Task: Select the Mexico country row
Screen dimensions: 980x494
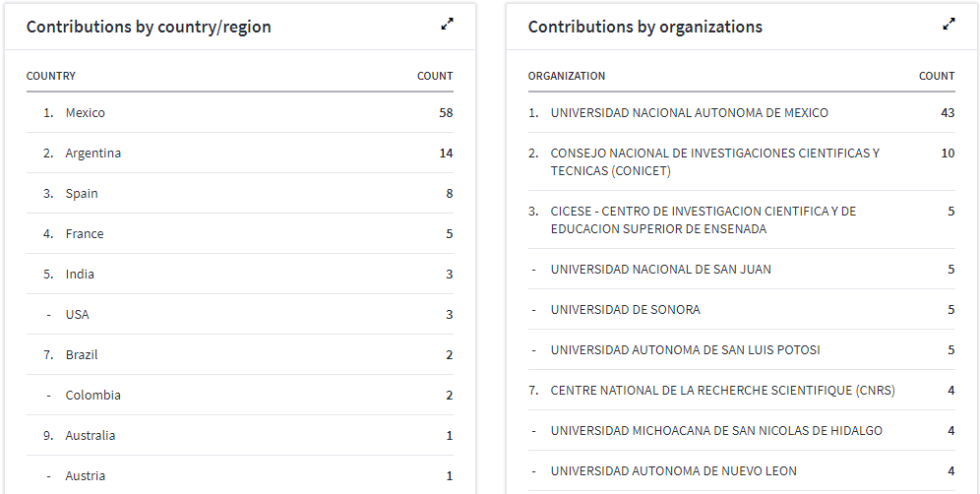Action: 86,113
